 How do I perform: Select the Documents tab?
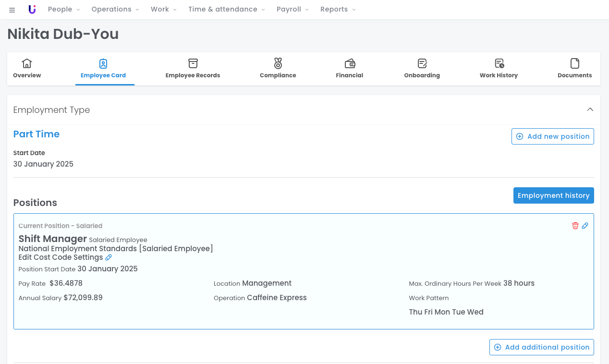pyautogui.click(x=574, y=69)
